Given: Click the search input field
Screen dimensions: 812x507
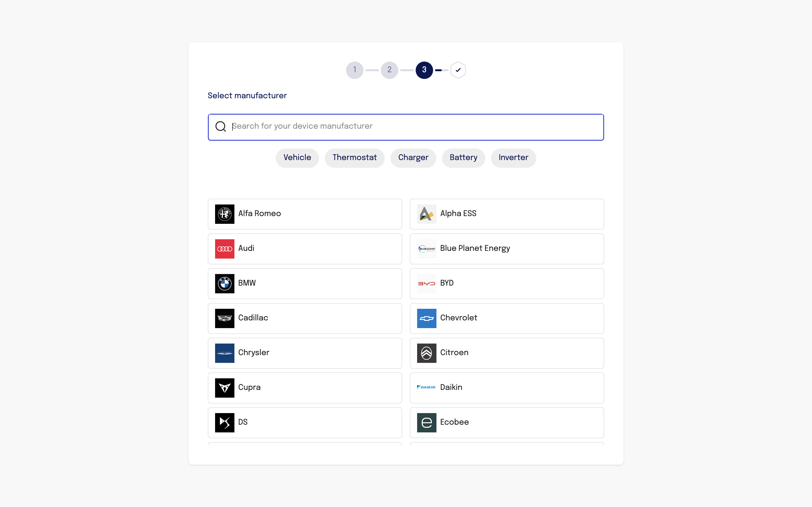Looking at the screenshot, I should pos(406,127).
